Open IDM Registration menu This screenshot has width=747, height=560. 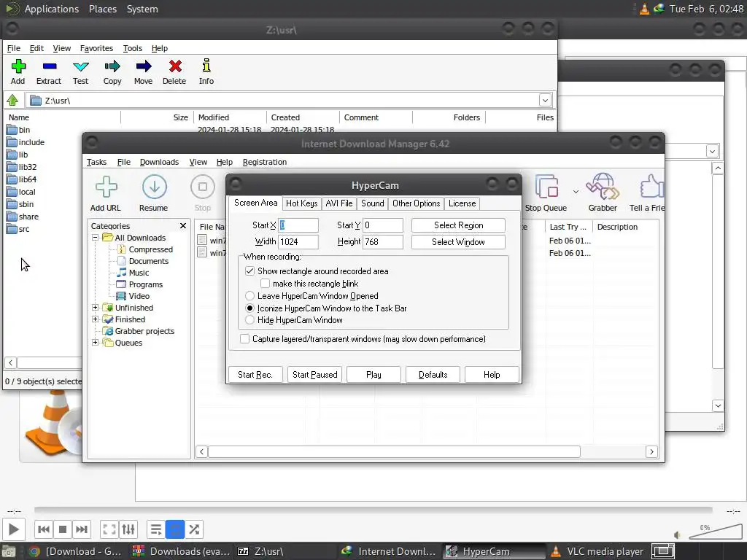[x=265, y=162]
